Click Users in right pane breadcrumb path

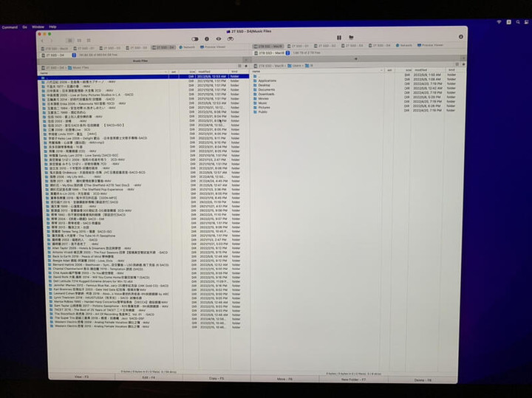[x=295, y=66]
